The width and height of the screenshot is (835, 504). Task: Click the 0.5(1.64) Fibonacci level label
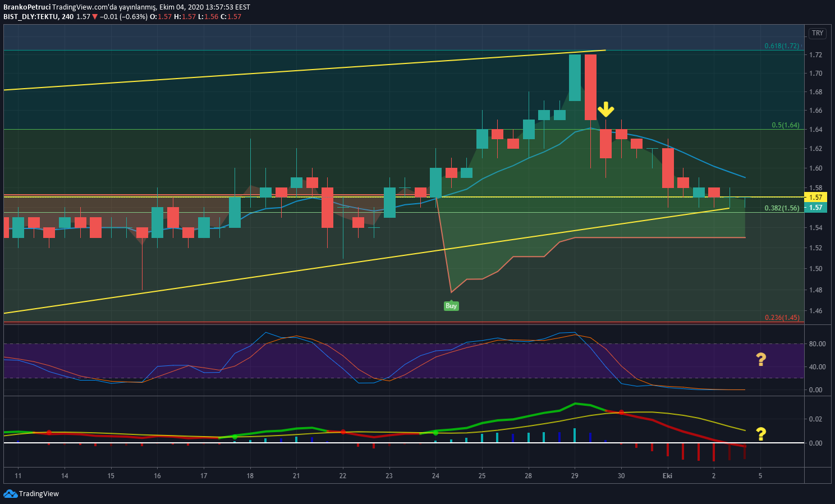click(x=786, y=125)
